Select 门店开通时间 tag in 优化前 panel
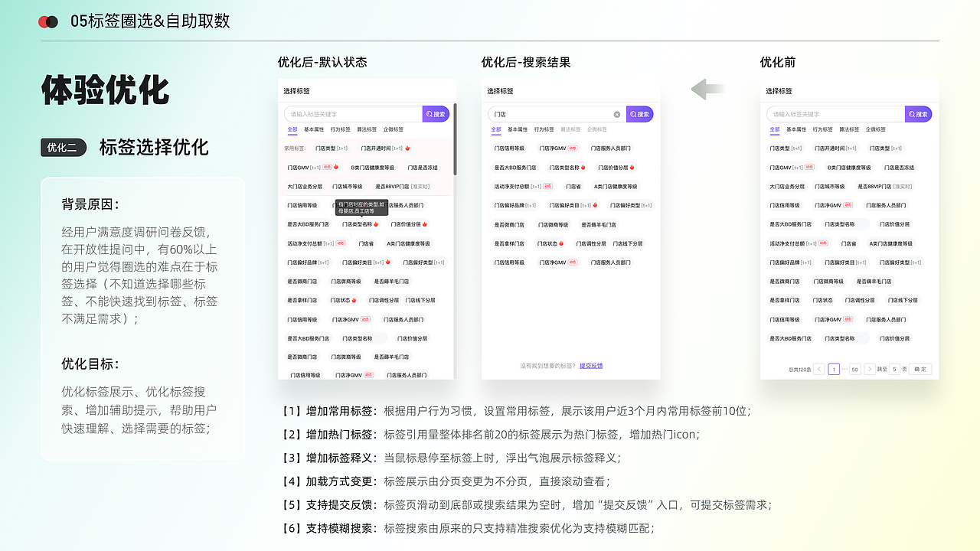 [836, 148]
